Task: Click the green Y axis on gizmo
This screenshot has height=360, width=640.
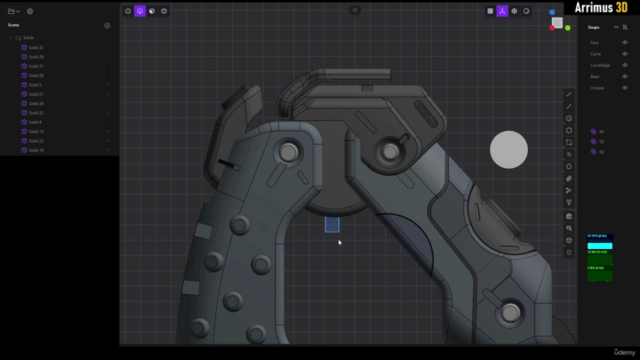Action: click(x=568, y=28)
